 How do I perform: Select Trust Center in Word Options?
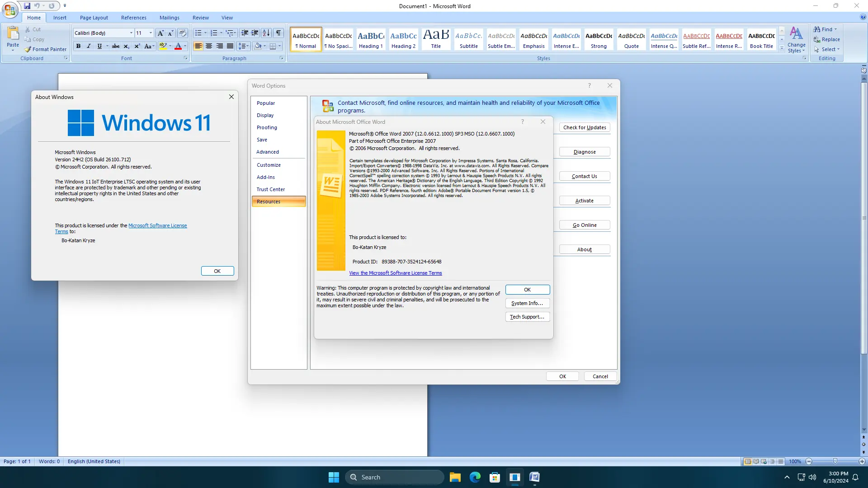278,189
